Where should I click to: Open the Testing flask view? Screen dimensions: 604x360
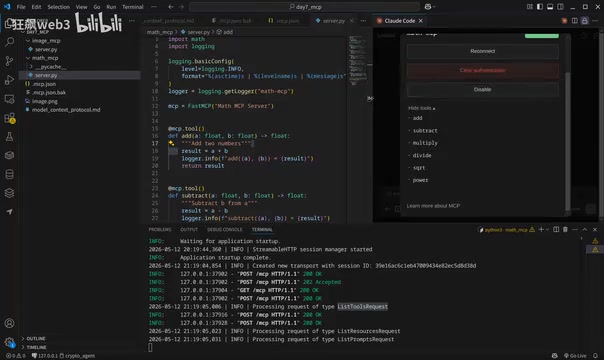(x=9, y=137)
